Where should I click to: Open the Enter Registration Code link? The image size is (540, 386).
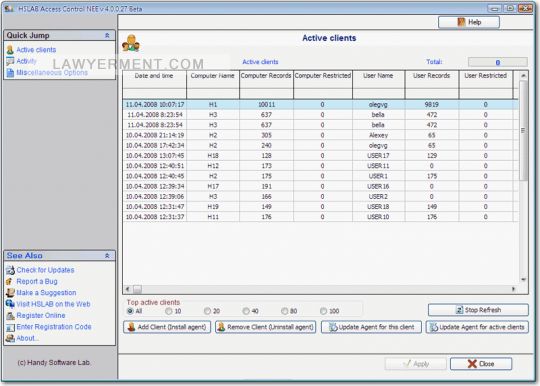point(54,327)
